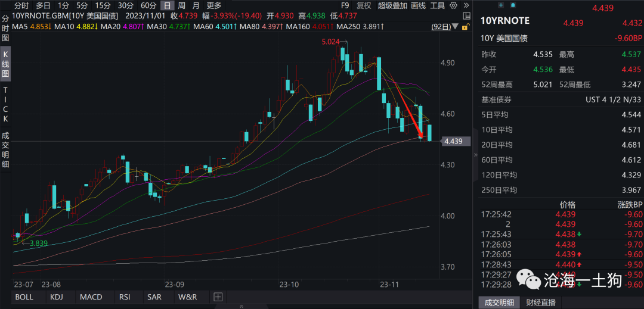Open the TICK view in sidebar
The width and height of the screenshot is (644, 309).
click(5, 105)
